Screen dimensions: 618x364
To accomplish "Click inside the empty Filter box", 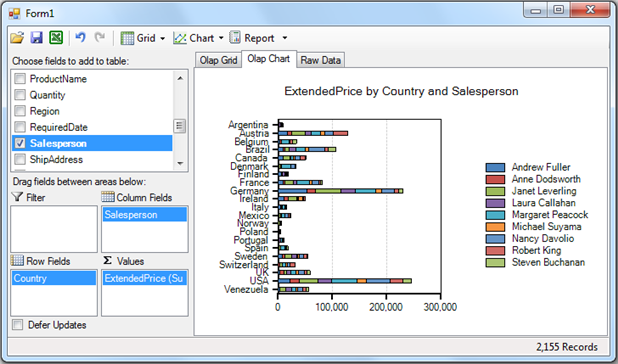I will [x=54, y=229].
